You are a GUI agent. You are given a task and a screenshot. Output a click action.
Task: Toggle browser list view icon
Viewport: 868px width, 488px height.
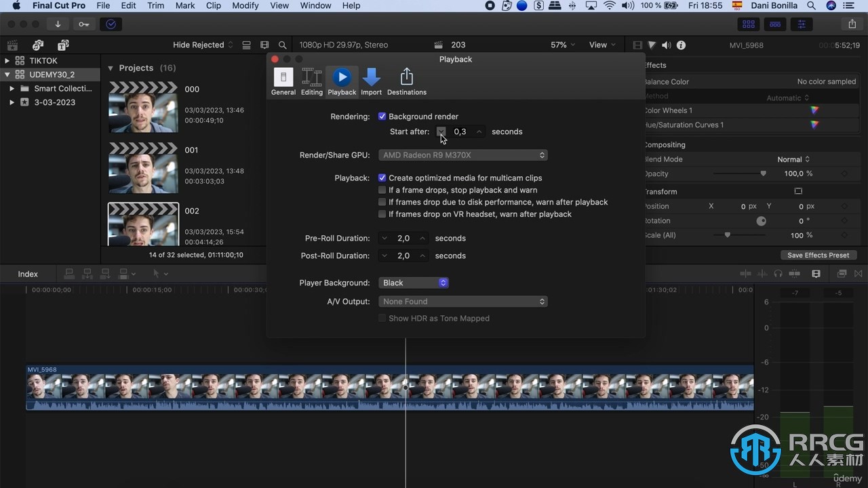pos(246,45)
